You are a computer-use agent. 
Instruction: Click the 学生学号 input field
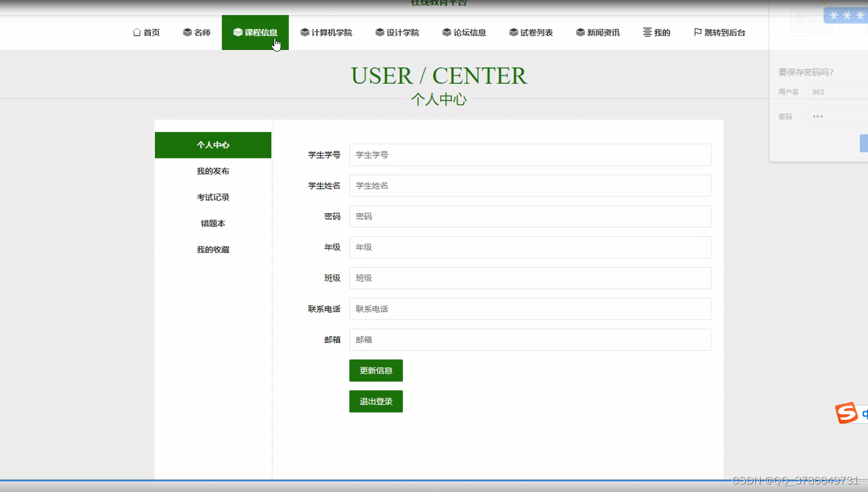[530, 155]
